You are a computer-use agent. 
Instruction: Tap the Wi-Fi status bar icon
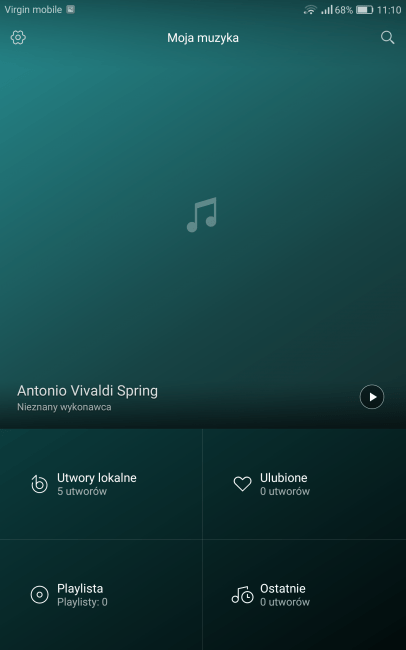[x=310, y=10]
